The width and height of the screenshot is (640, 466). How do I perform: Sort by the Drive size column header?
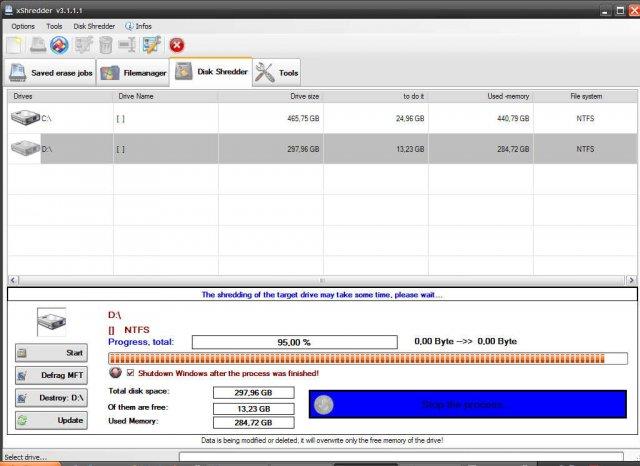[271, 96]
